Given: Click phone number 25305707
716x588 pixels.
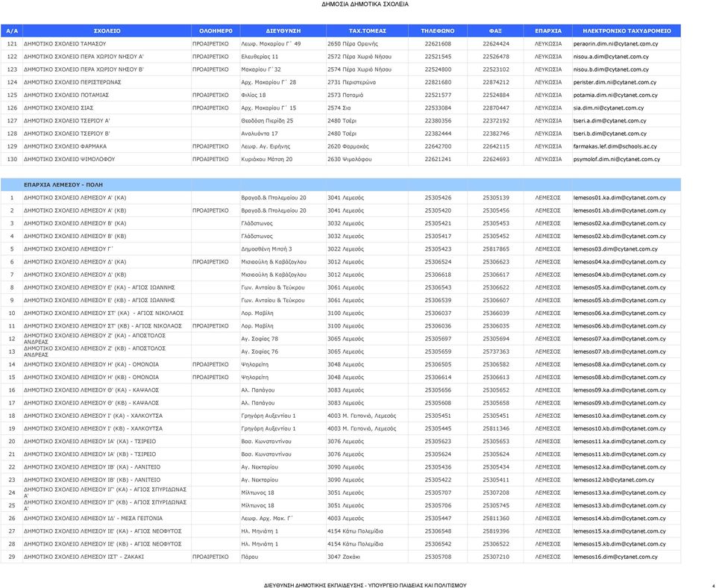Looking at the screenshot, I should pos(438,492).
